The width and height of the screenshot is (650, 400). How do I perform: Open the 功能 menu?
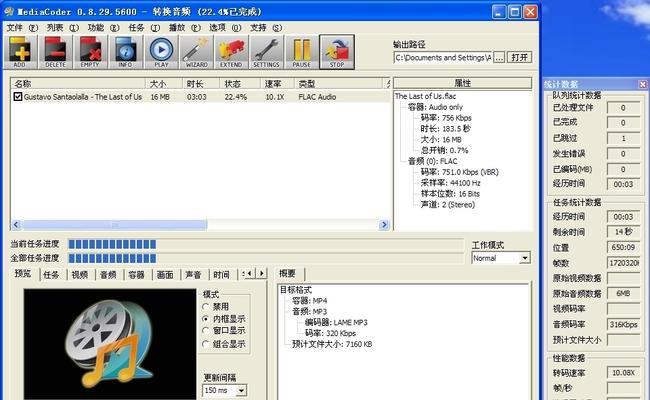[x=104, y=28]
